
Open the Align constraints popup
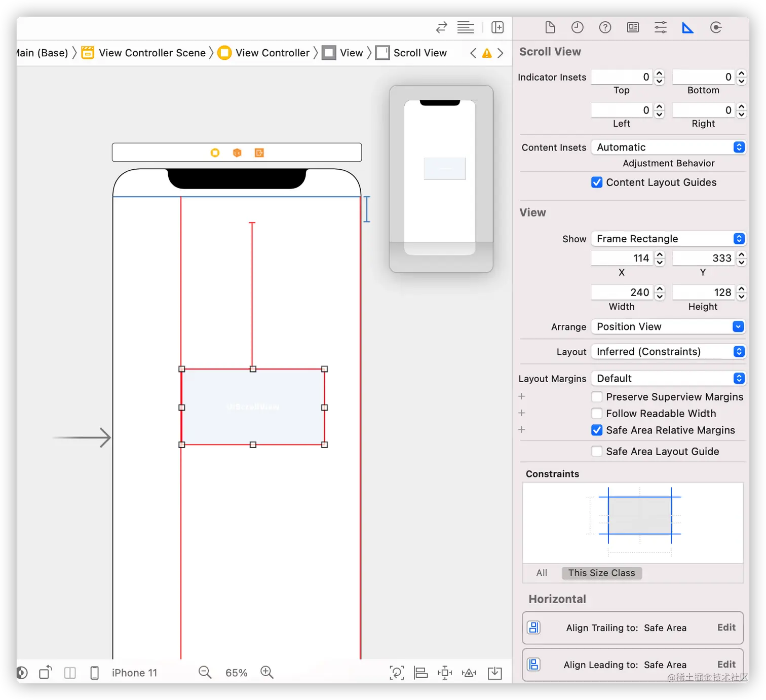point(421,673)
